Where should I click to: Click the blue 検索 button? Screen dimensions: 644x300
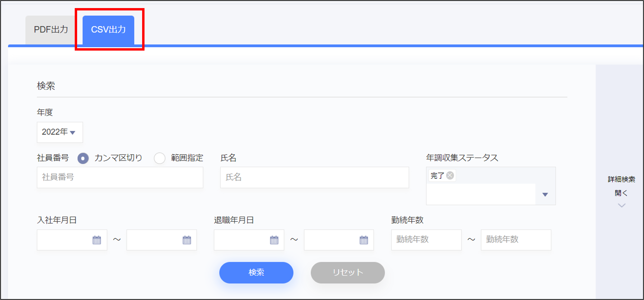256,272
